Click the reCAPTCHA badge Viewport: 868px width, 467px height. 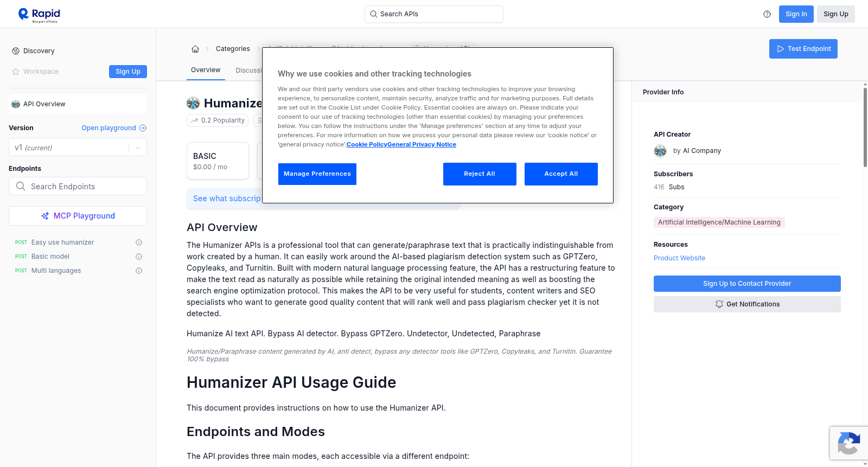tap(848, 443)
